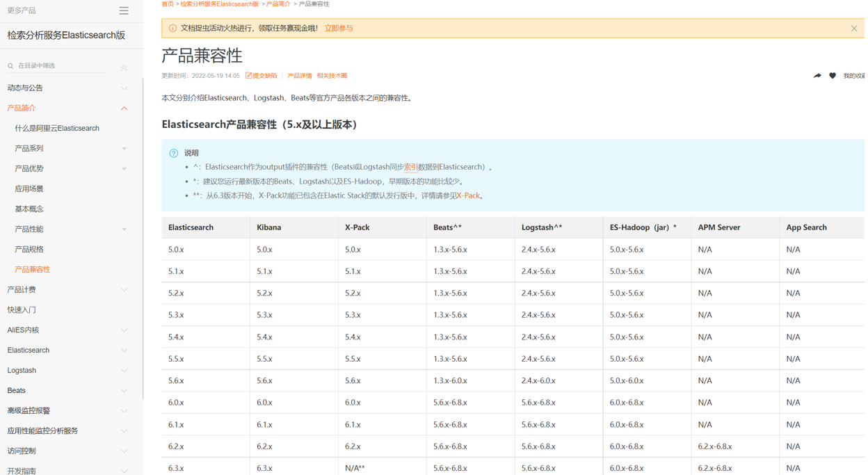The image size is (868, 475).
Task: Expand the Logstash section chevron in the sidebar
Action: (124, 371)
